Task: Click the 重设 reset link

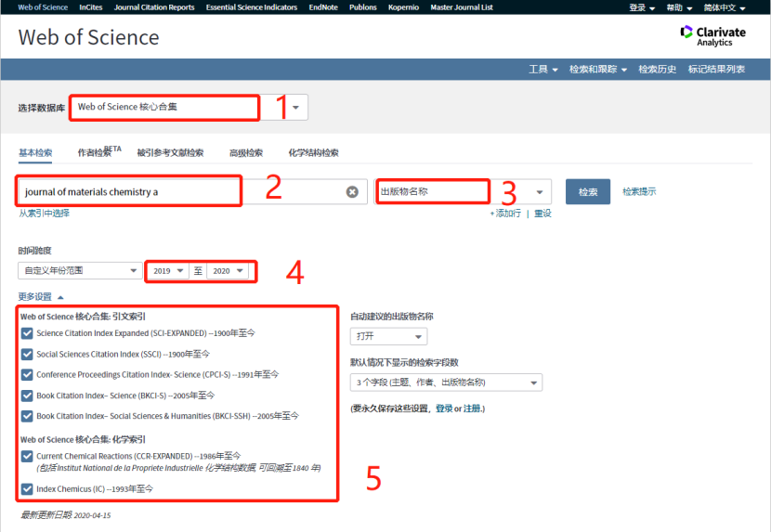Action: pyautogui.click(x=542, y=214)
